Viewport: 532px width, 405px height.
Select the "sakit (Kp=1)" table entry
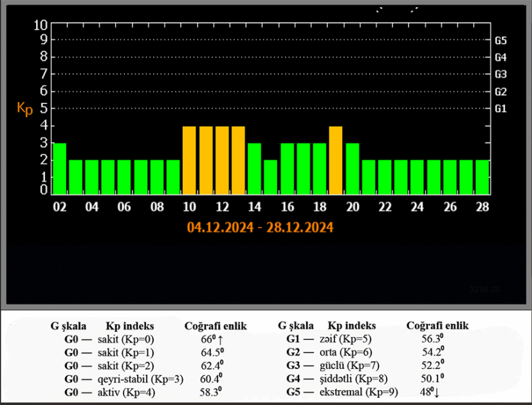(x=126, y=352)
